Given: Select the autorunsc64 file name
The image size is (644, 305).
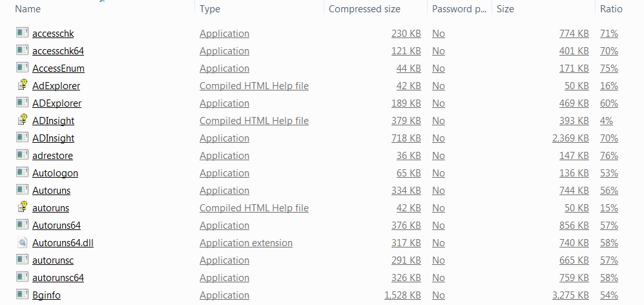Looking at the screenshot, I should pyautogui.click(x=57, y=277).
